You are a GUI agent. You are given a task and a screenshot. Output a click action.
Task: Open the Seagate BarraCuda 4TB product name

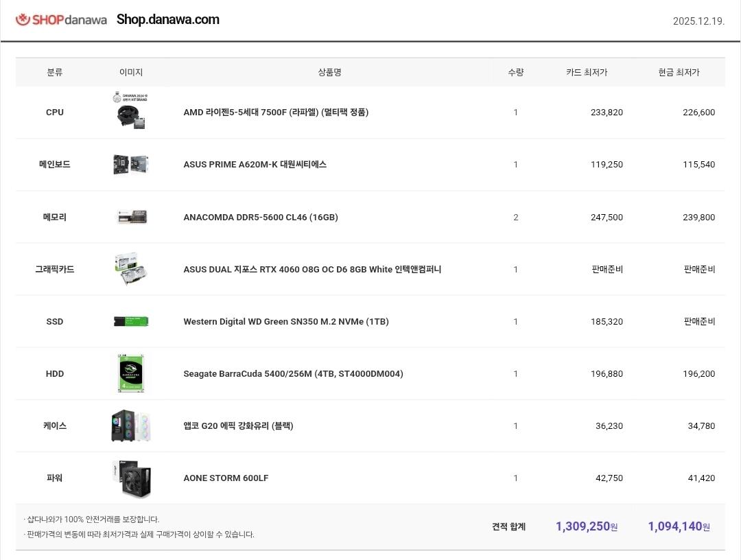(x=293, y=373)
